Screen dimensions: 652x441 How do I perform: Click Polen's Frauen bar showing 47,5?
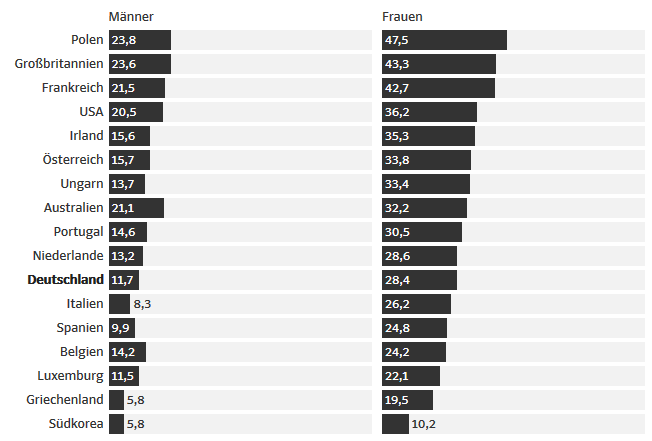point(444,40)
